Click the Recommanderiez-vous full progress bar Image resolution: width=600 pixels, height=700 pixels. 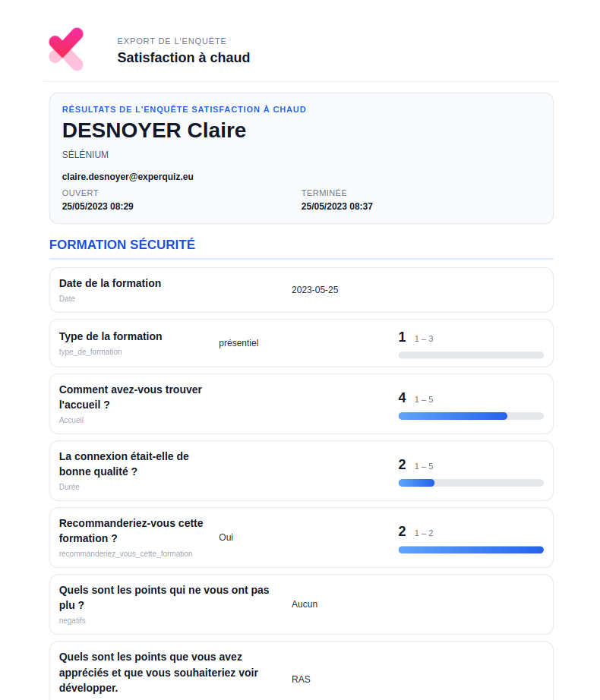click(x=471, y=550)
